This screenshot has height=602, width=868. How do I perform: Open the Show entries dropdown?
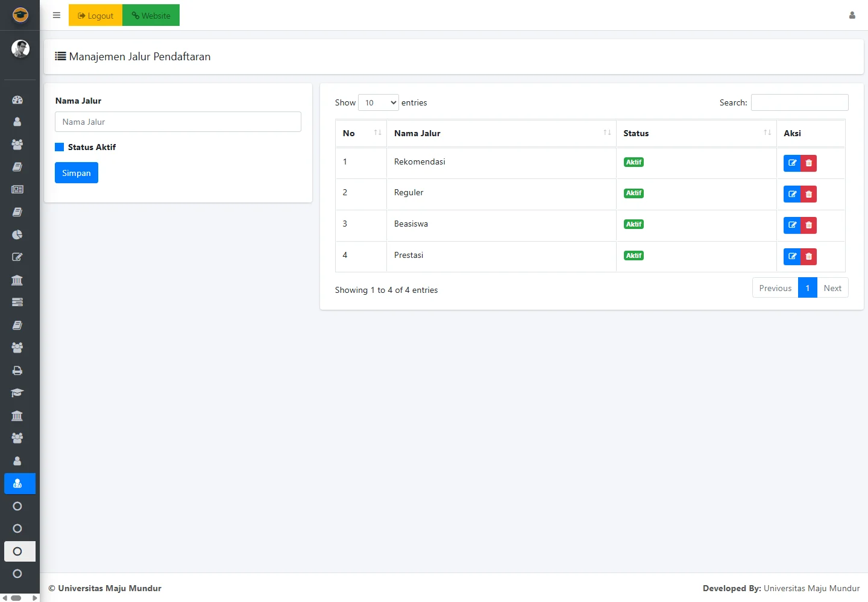point(378,102)
